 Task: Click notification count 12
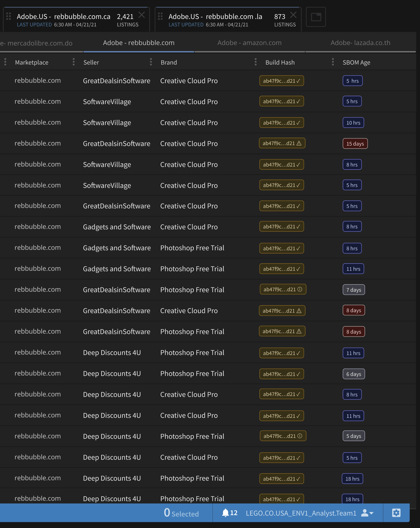(234, 513)
